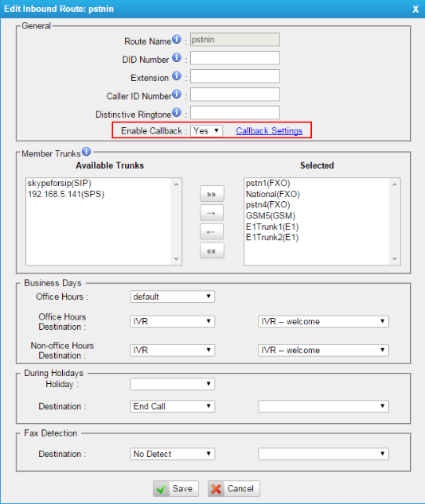Viewport: 425px width, 504px height.
Task: Click the Member Trunks info icon
Action: click(x=86, y=151)
